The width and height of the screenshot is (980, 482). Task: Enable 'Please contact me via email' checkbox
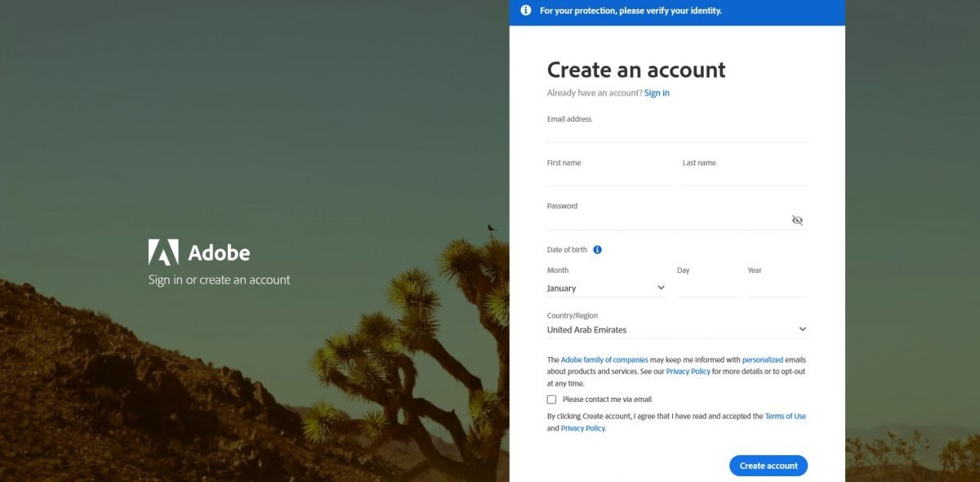(551, 399)
